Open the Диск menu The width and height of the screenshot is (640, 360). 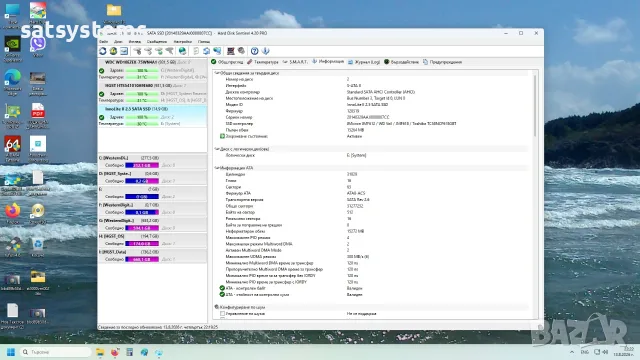118,42
